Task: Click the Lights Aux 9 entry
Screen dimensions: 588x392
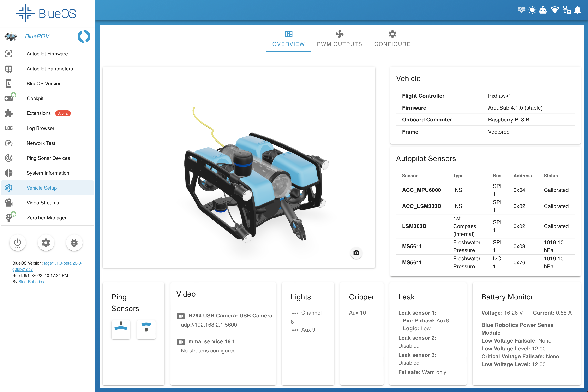Action: (304, 330)
